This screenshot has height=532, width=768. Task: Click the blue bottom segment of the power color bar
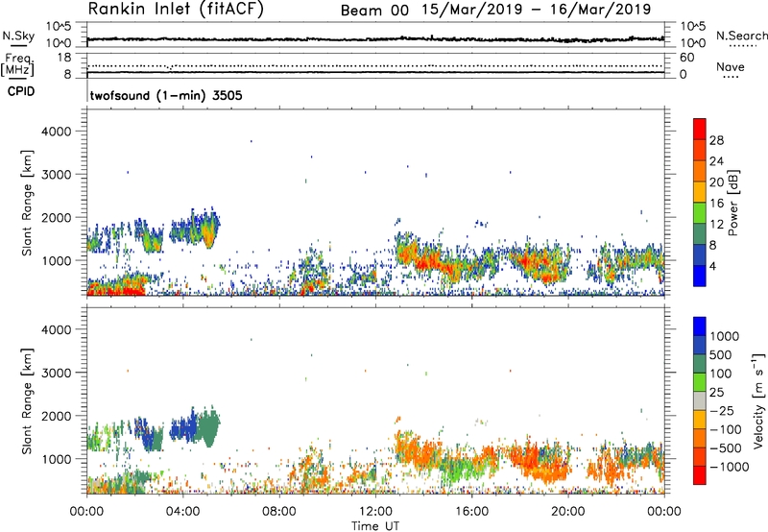(700, 276)
